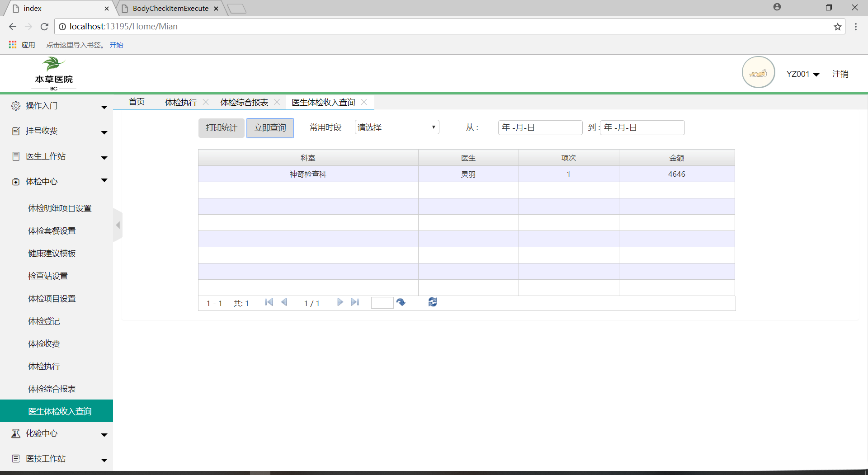Open the Chrome profile icon
This screenshot has height=475, width=868.
point(777,7)
